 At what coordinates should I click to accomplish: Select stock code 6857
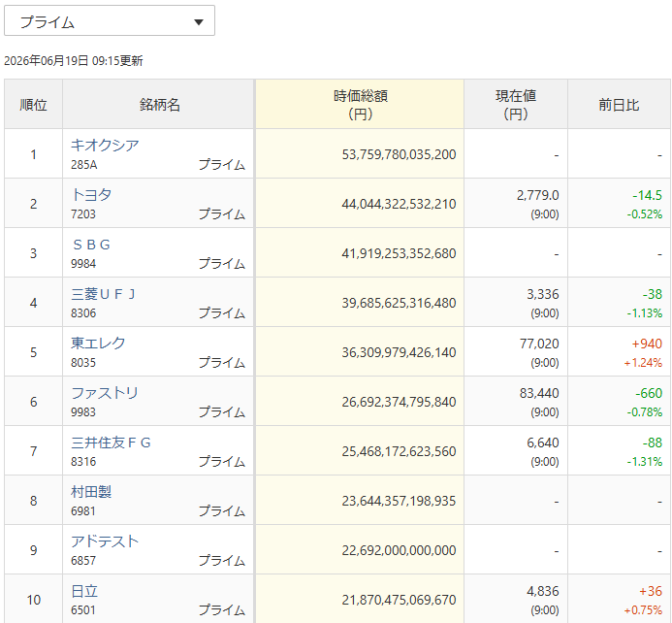click(x=83, y=560)
